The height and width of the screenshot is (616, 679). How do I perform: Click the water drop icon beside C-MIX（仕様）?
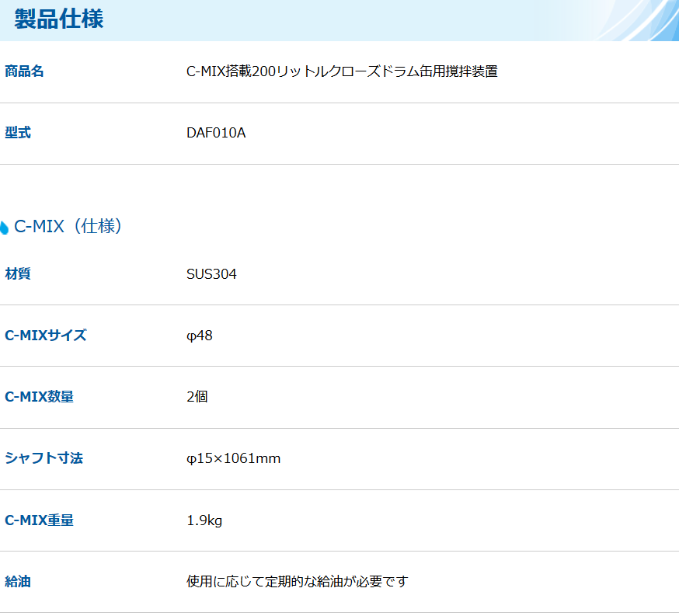[x=5, y=228]
